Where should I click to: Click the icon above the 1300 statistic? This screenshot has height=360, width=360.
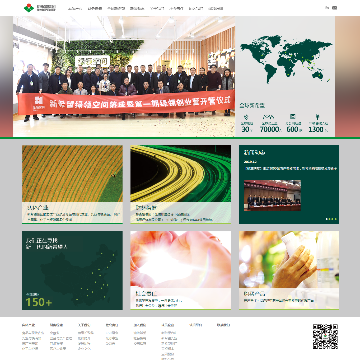tap(317, 117)
